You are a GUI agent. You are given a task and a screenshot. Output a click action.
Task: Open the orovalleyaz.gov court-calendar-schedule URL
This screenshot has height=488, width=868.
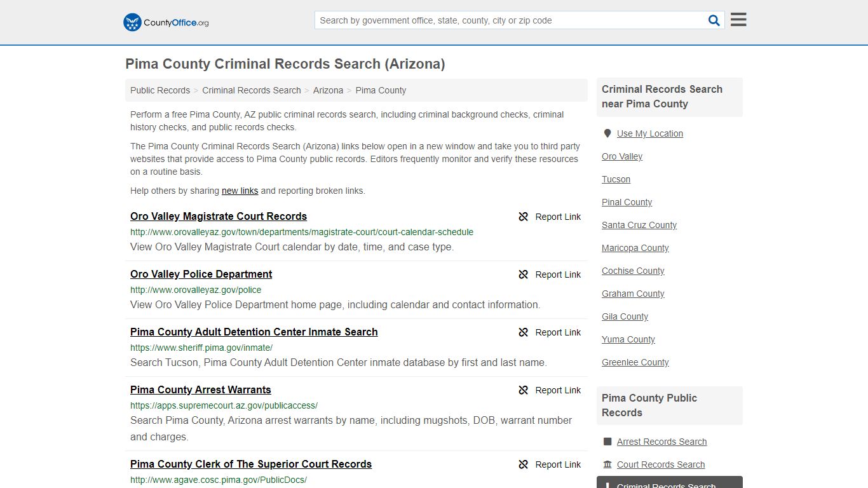(302, 232)
